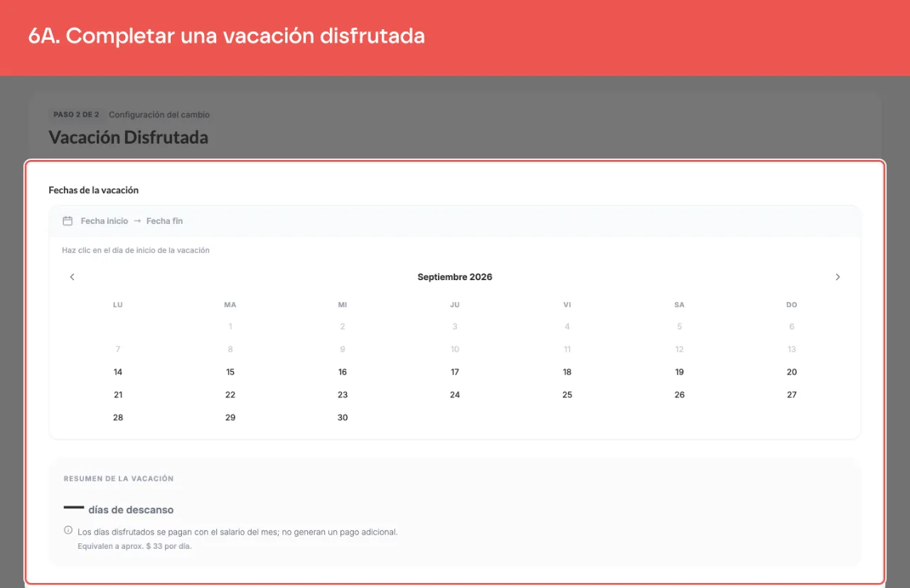Select day 23 in the calendar

(x=343, y=395)
